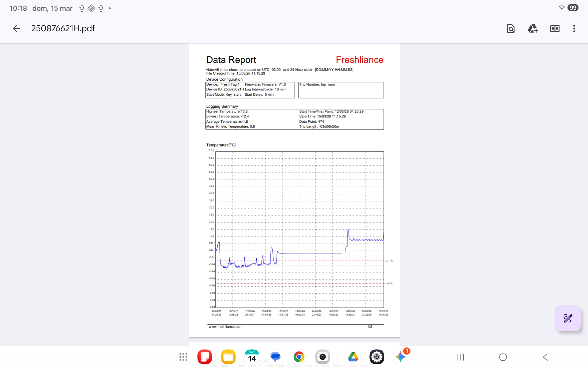Open the yellow My Files app
The height and width of the screenshot is (368, 588).
(x=228, y=357)
